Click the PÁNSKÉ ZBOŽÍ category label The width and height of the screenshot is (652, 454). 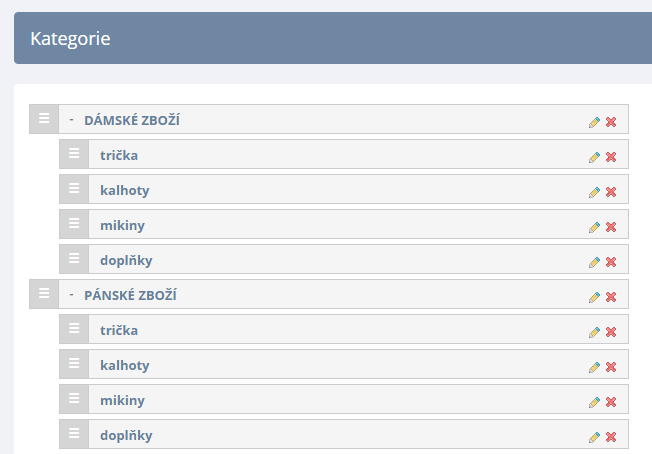click(131, 295)
